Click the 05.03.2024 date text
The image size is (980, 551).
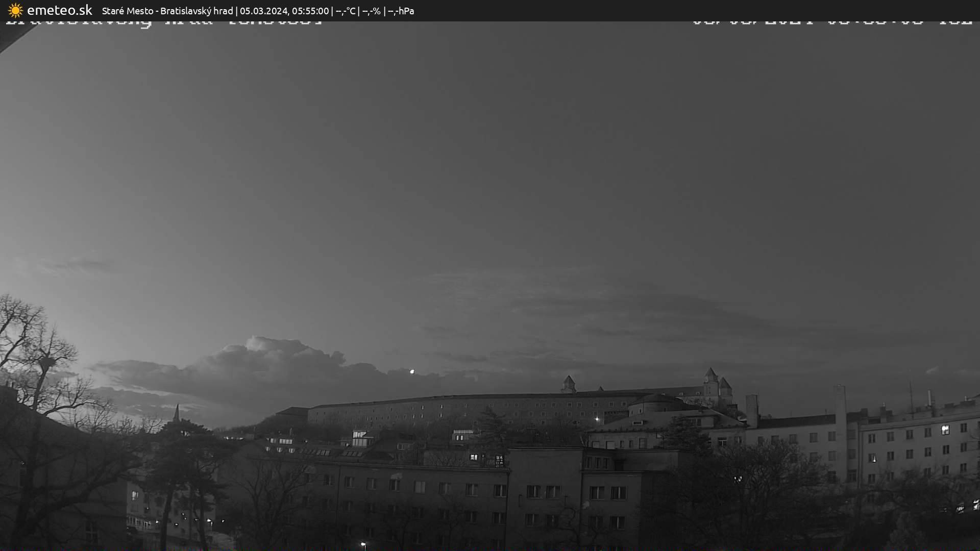click(x=263, y=11)
